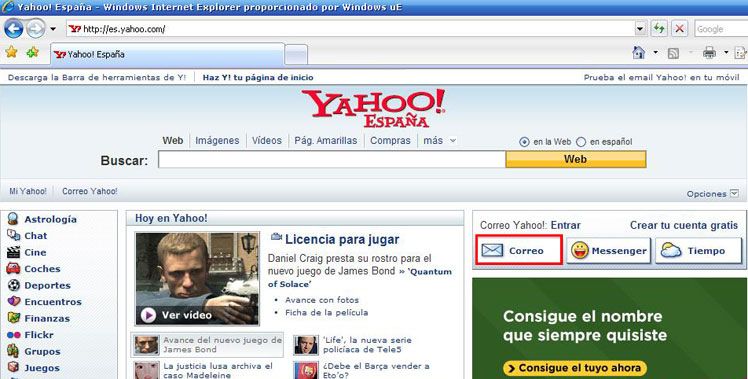Open Favorites with the yellow star icon
The image size is (748, 379).
tap(11, 52)
